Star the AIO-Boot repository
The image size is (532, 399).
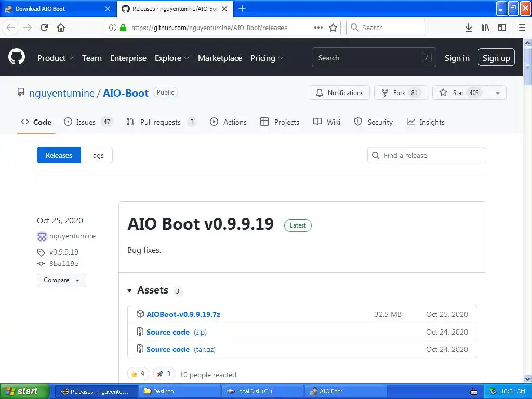[x=460, y=92]
